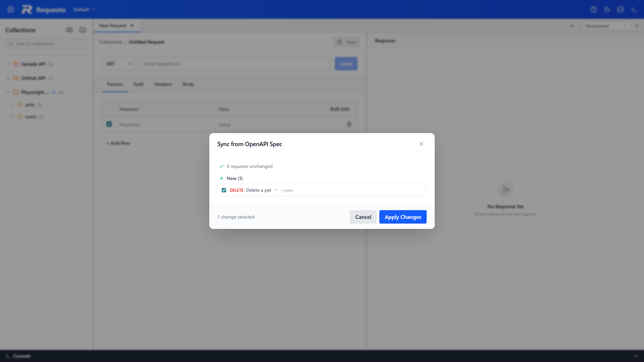Open the environments icon in the header

tap(621, 9)
